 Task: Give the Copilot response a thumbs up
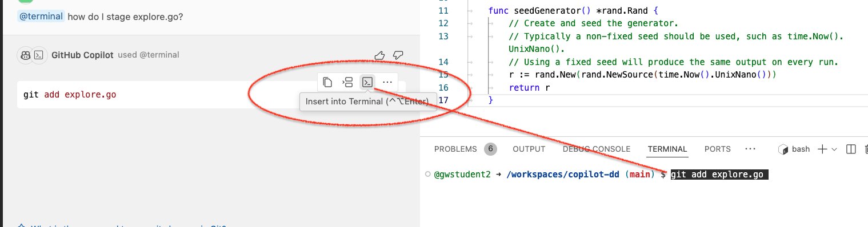point(379,55)
